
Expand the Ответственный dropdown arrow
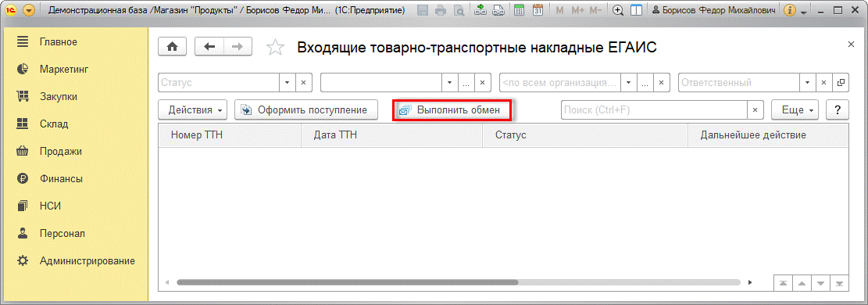point(807,83)
